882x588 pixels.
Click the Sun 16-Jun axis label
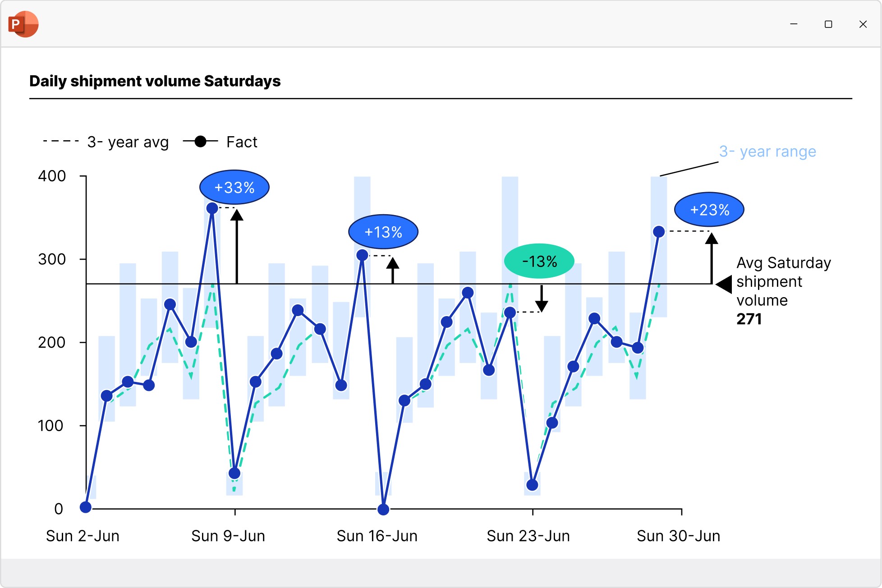[x=377, y=536]
